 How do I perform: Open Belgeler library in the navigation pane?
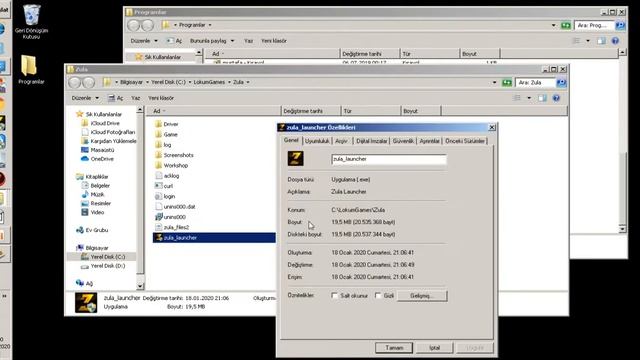(x=96, y=185)
